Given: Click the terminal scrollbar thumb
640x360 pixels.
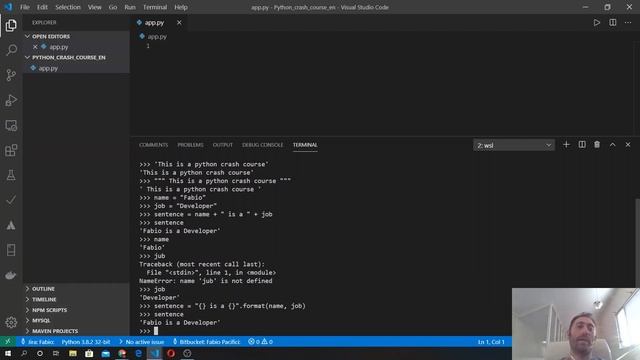Looking at the screenshot, I should 637,244.
